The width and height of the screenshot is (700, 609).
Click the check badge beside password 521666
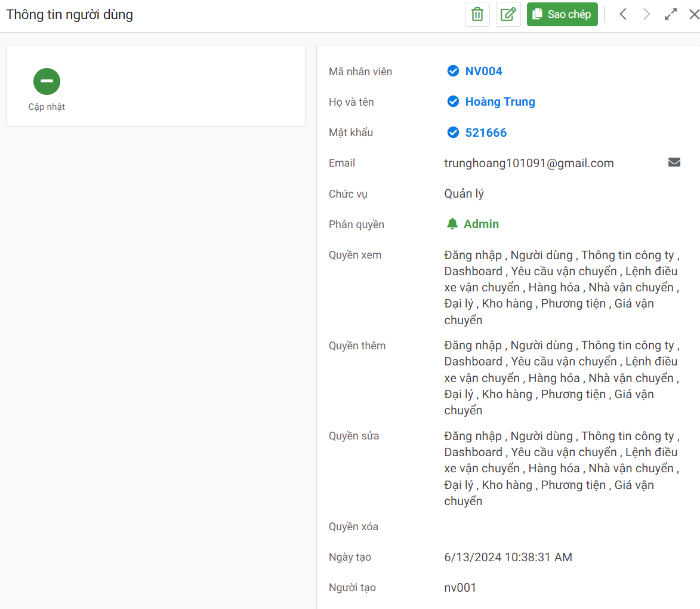pos(453,133)
